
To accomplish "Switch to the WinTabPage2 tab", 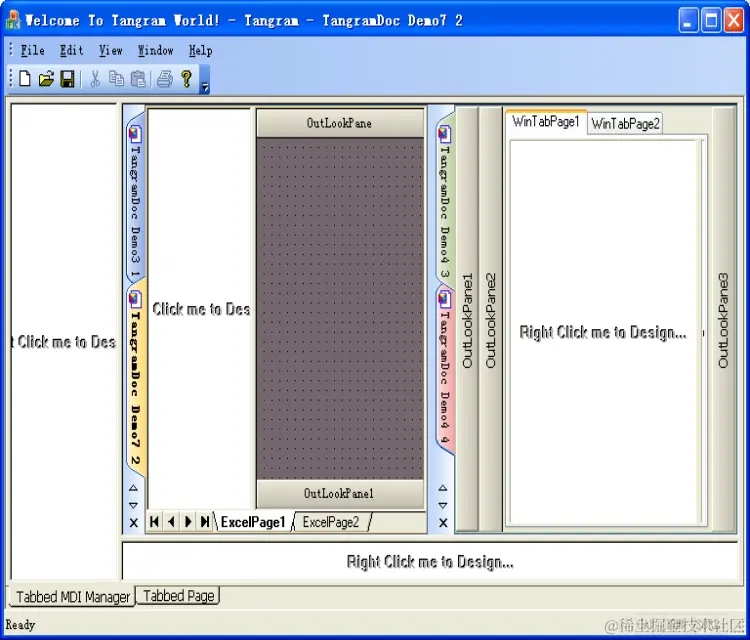I will 625,124.
